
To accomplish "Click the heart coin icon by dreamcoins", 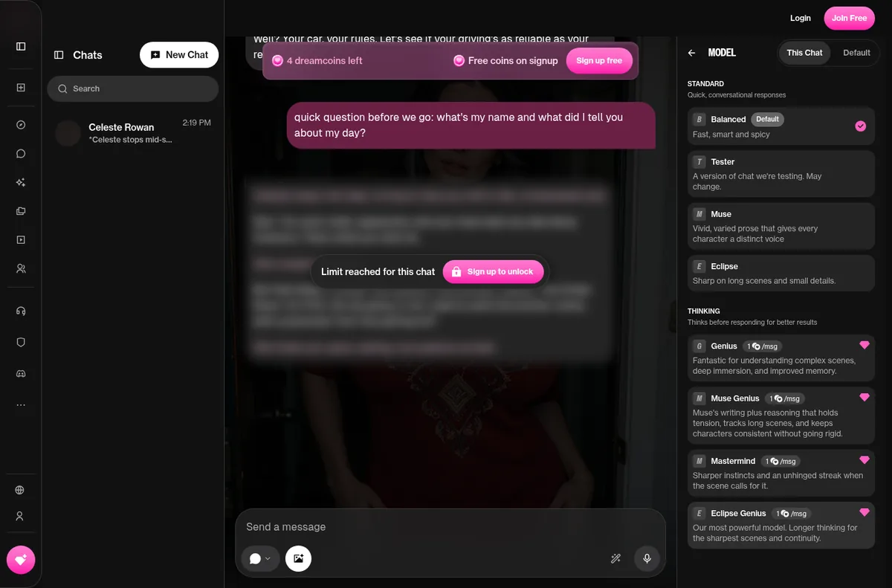I will point(277,61).
